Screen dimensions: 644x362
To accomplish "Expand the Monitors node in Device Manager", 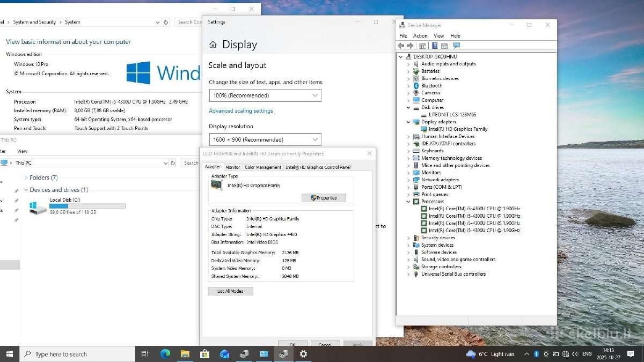I will (408, 173).
